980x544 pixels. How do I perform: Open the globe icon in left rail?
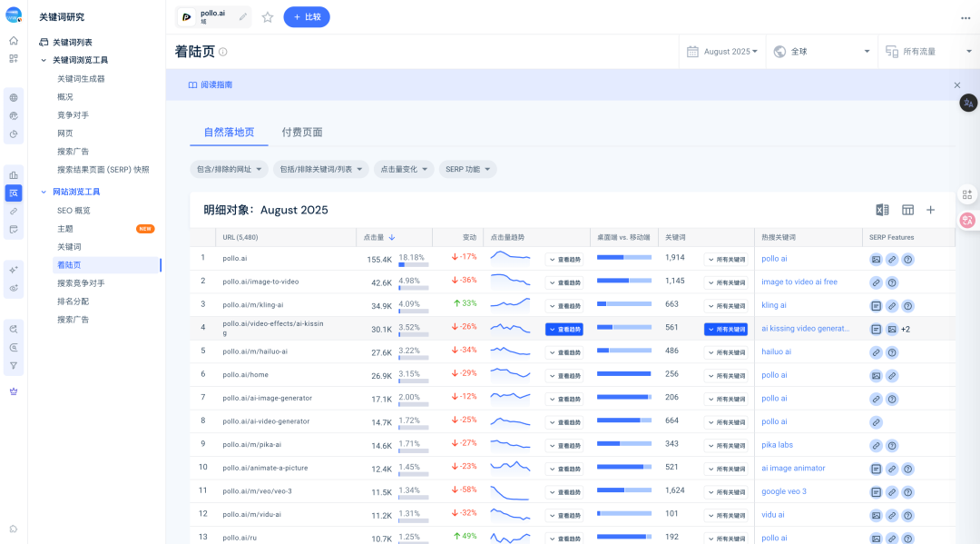point(13,97)
